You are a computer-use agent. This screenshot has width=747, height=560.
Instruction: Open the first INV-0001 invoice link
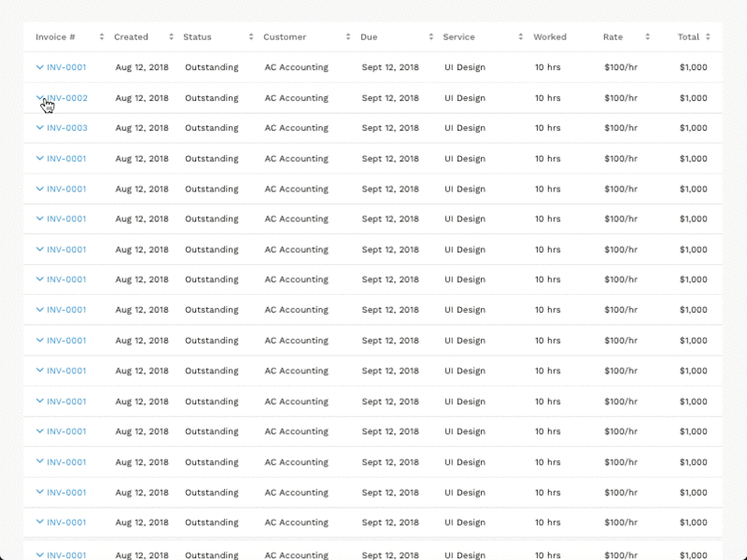(66, 67)
